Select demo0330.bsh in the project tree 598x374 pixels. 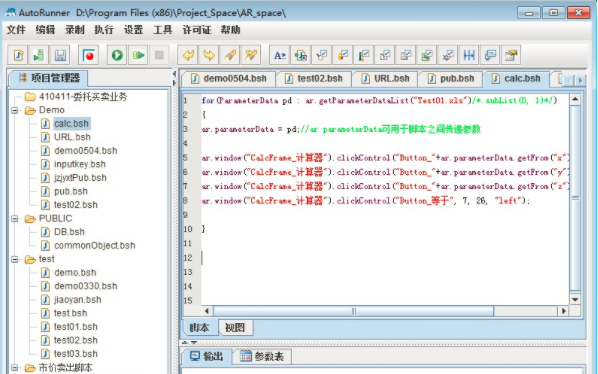(79, 286)
